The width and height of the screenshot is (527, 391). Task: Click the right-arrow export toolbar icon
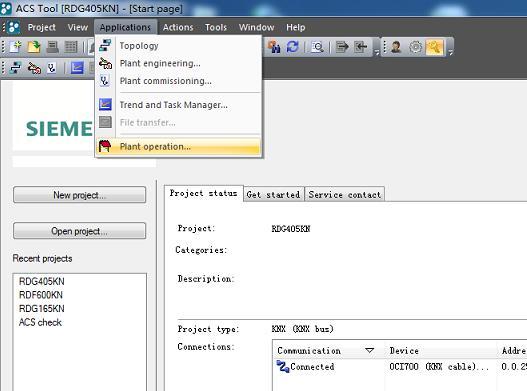(342, 47)
